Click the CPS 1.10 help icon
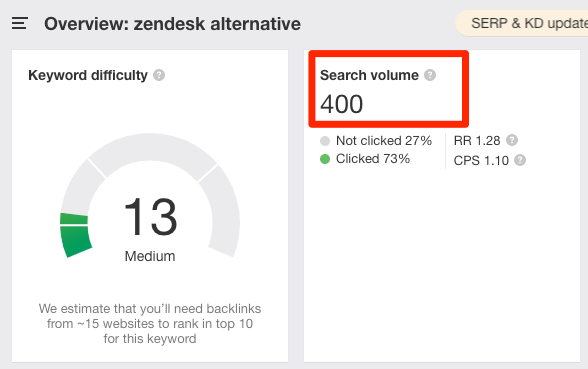Viewport: 588px width, 369px height. (520, 160)
